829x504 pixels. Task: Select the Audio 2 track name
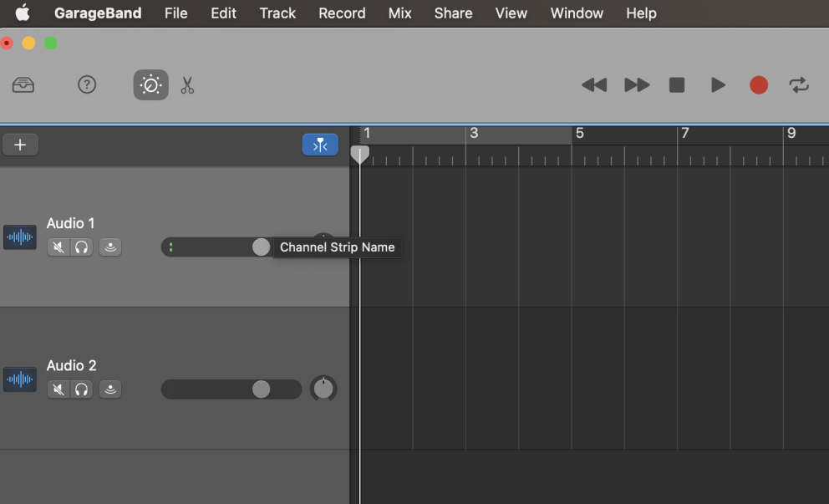pyautogui.click(x=71, y=365)
